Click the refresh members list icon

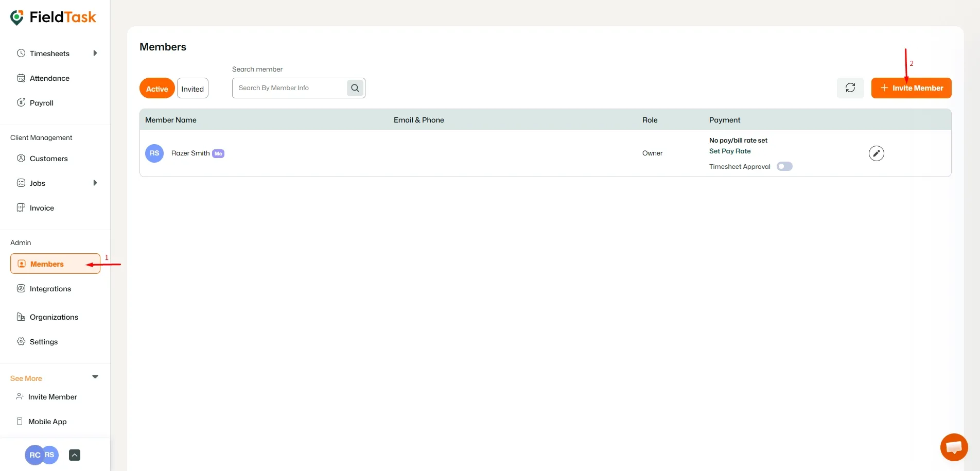(850, 88)
